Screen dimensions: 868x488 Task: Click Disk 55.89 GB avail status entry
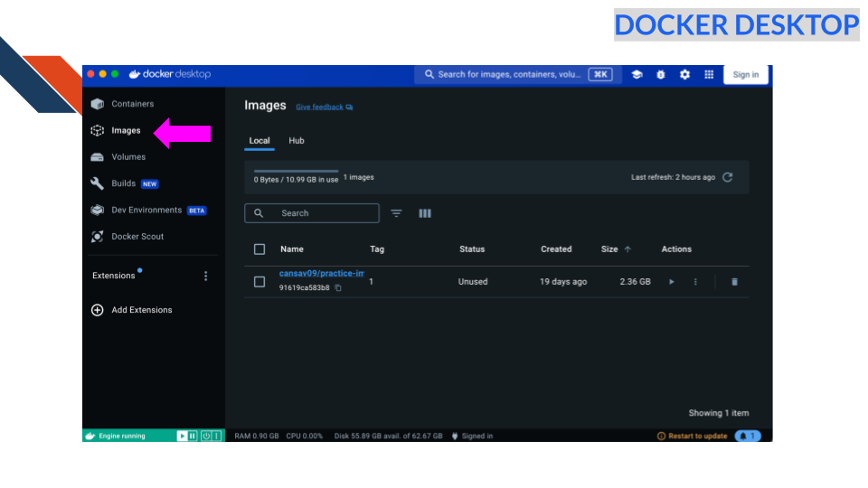388,436
